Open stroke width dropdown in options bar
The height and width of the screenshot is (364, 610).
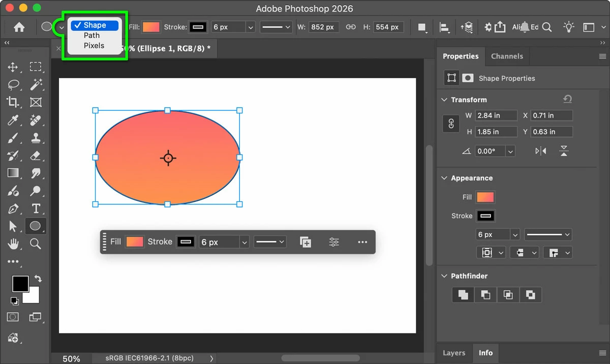[x=251, y=27]
